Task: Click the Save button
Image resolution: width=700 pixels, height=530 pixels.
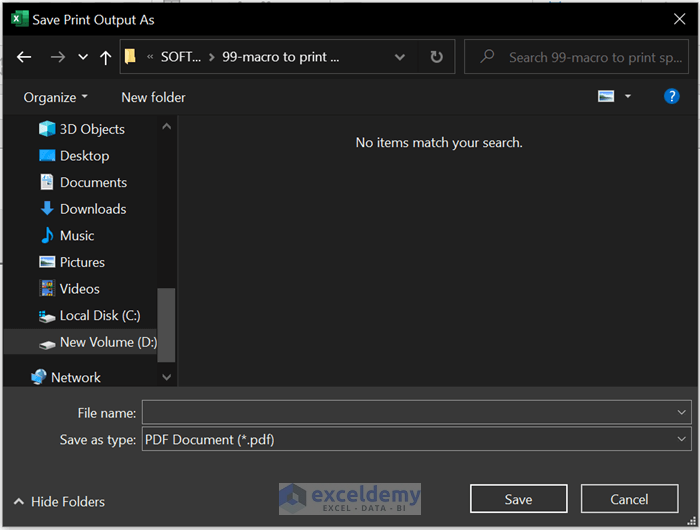Action: [x=518, y=499]
